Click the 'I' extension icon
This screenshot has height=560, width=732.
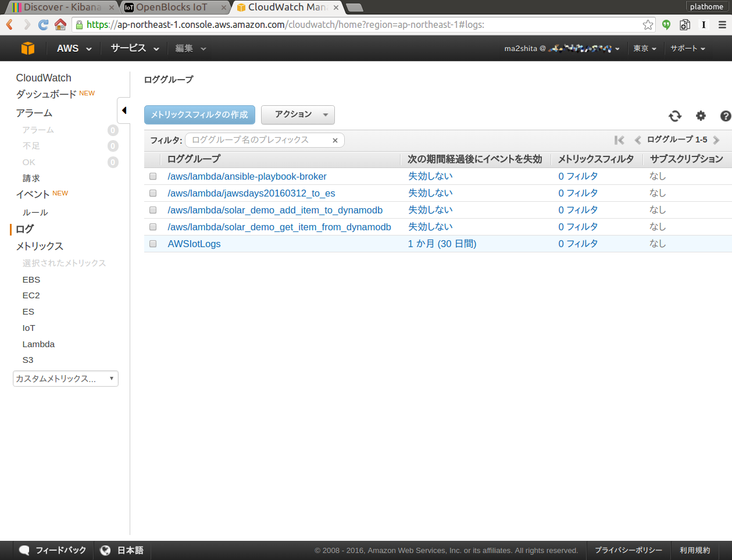click(x=704, y=24)
